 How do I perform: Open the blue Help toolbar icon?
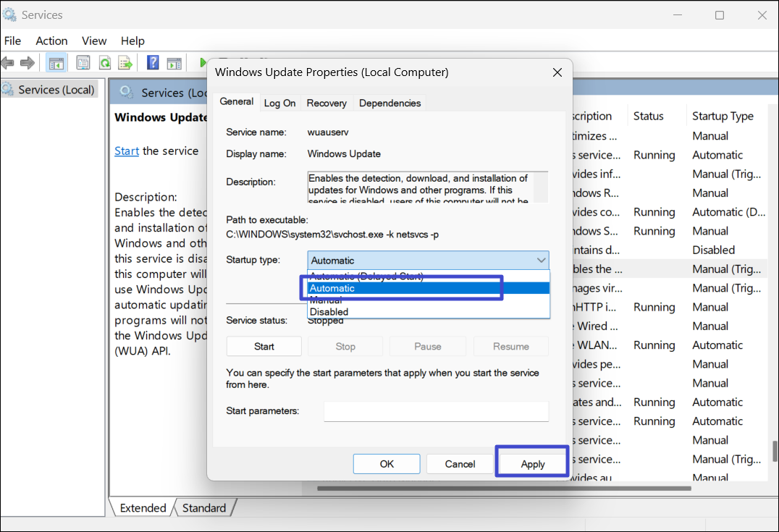click(153, 63)
